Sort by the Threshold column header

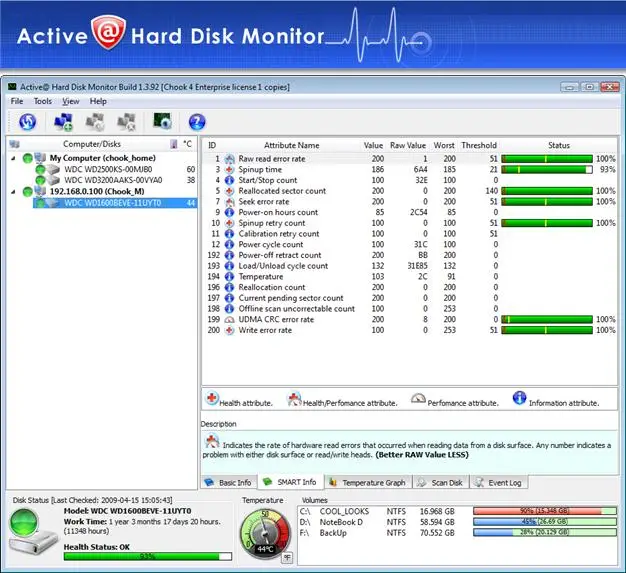[x=479, y=145]
